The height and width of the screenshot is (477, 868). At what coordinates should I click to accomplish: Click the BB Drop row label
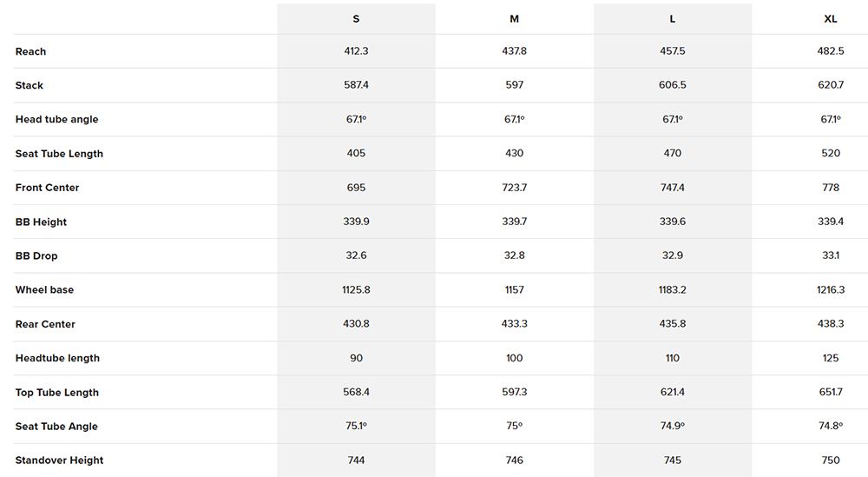pyautogui.click(x=36, y=256)
